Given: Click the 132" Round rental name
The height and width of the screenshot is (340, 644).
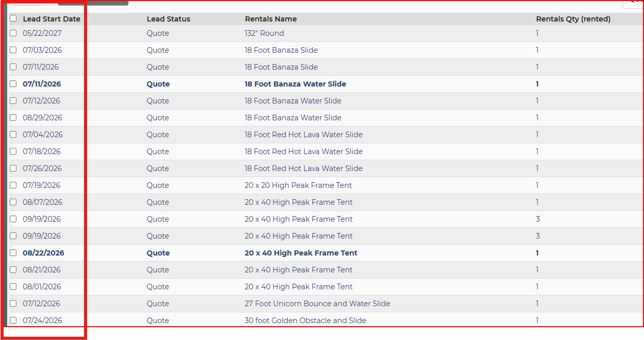Looking at the screenshot, I should (x=264, y=33).
